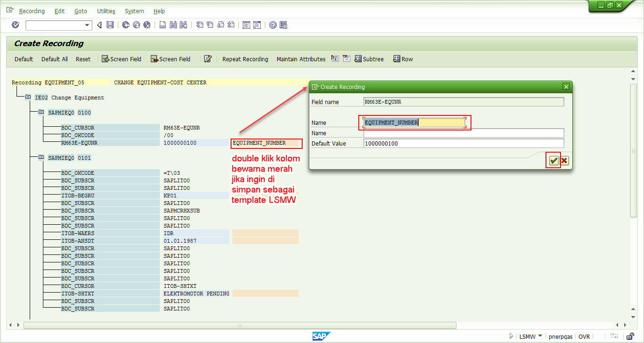Click the Edit pencil icon in application toolbar
Image resolution: width=644 pixels, height=343 pixels.
(207, 59)
